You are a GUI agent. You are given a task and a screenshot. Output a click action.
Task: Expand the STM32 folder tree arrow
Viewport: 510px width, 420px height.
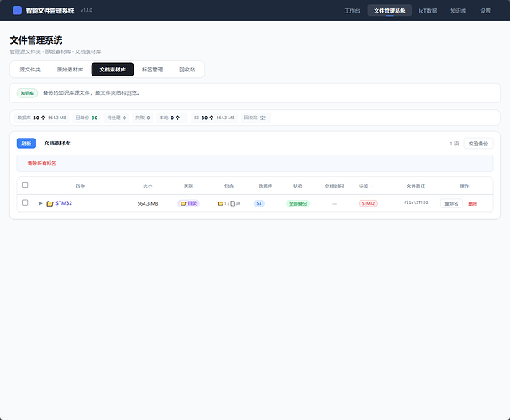point(40,203)
